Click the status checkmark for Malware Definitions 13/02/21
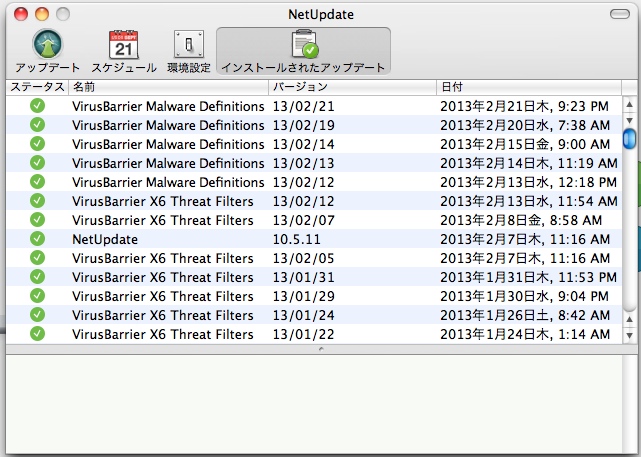 coord(37,106)
